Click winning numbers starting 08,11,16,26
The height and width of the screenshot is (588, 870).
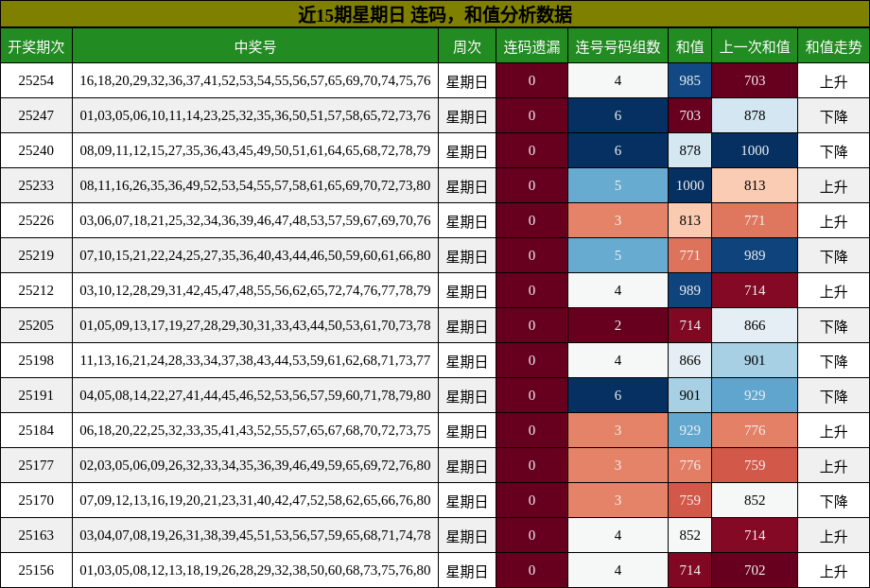coord(255,185)
